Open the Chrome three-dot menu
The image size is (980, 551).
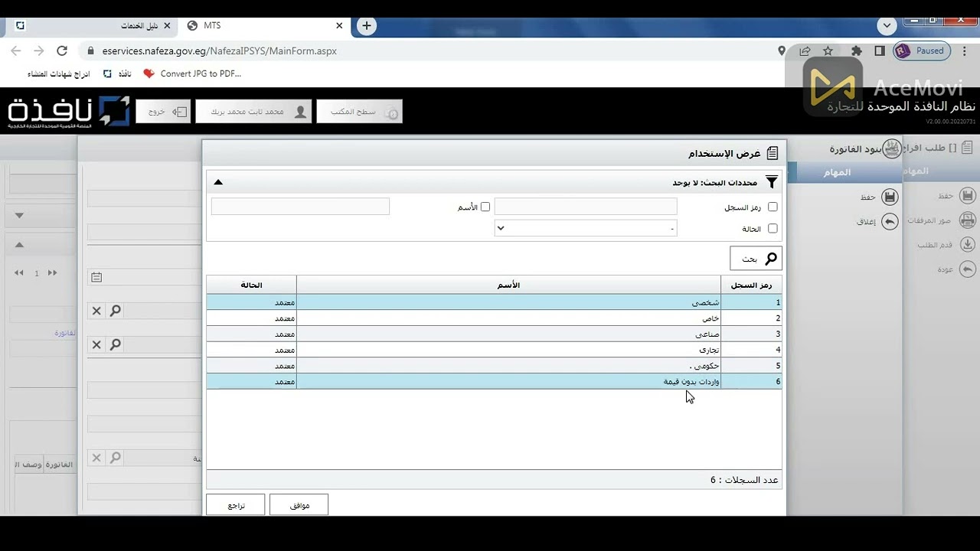pyautogui.click(x=965, y=51)
